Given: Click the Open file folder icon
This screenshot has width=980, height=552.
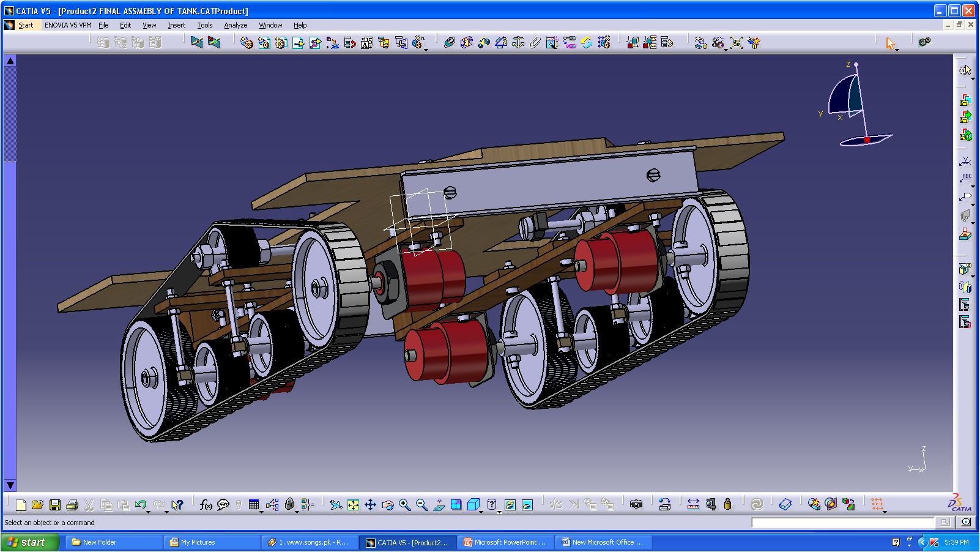Looking at the screenshot, I should coord(38,505).
